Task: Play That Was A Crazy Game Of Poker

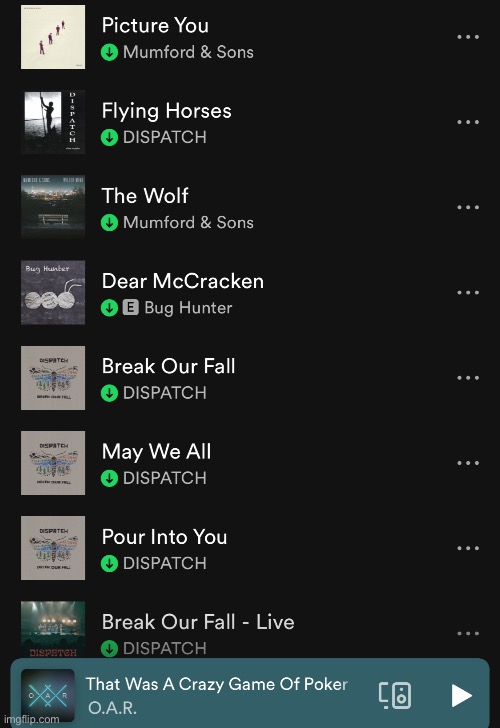Action: tap(461, 695)
